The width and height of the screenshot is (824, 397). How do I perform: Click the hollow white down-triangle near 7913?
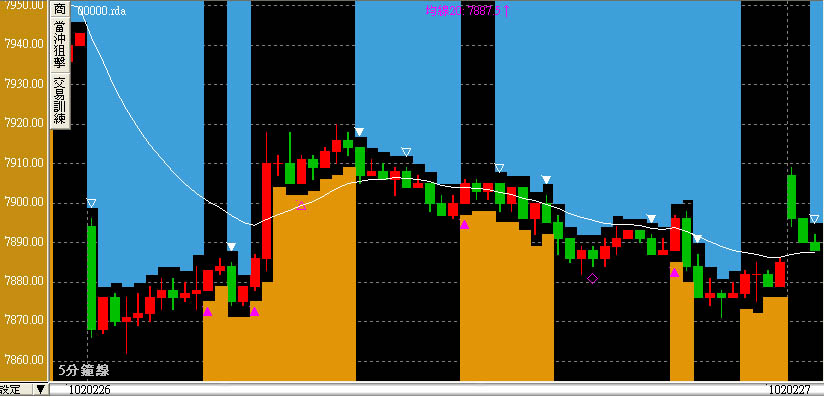click(x=406, y=152)
